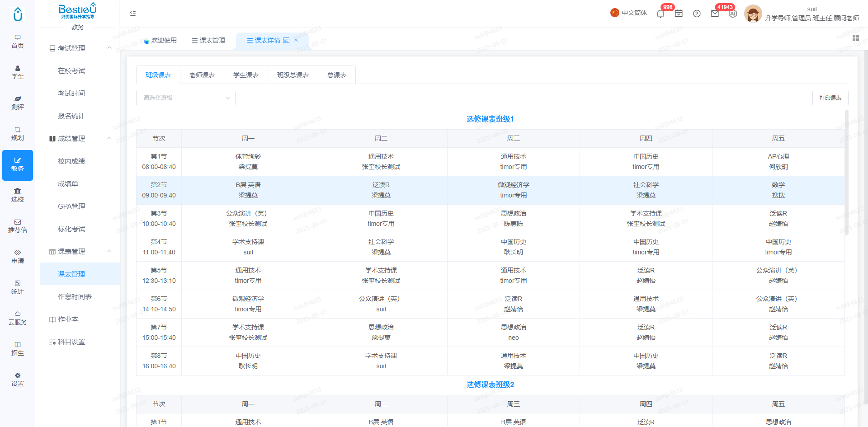Click the vertical scrollbar of timetable
The height and width of the screenshot is (427, 868).
click(847, 172)
